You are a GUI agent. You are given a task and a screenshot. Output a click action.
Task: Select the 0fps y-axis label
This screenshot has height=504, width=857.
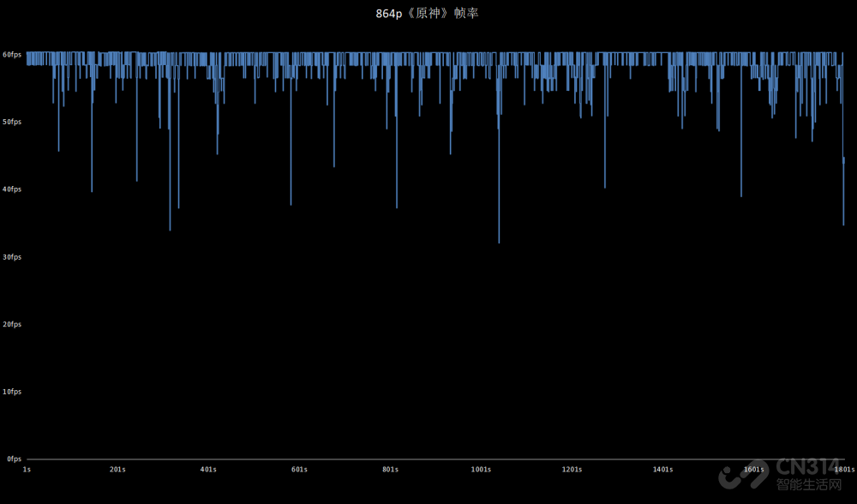pos(14,459)
